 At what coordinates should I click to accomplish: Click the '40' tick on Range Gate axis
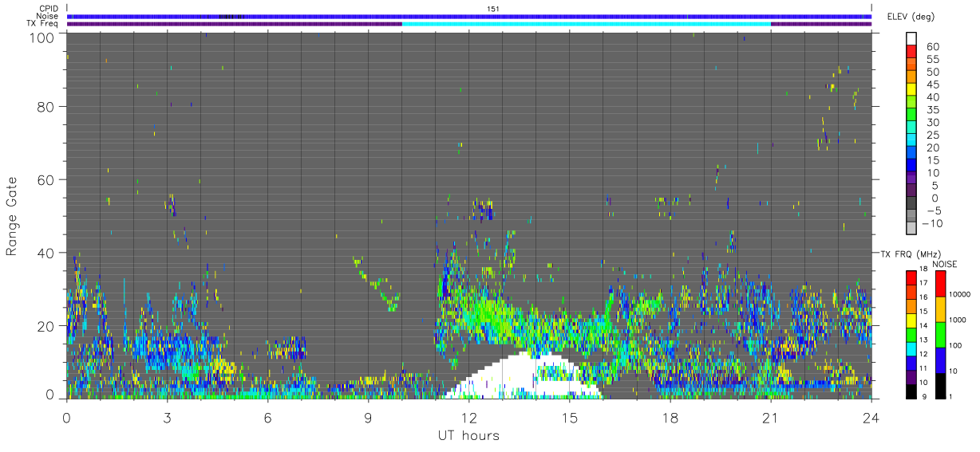pos(45,253)
